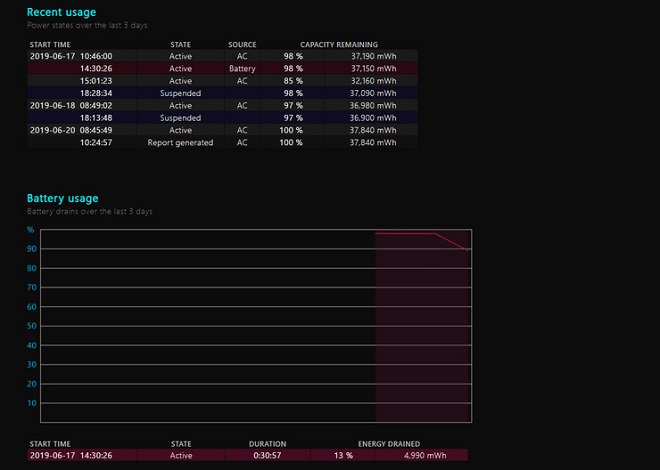The height and width of the screenshot is (470, 660).
Task: Click the Recent usage section heading
Action: [61, 12]
